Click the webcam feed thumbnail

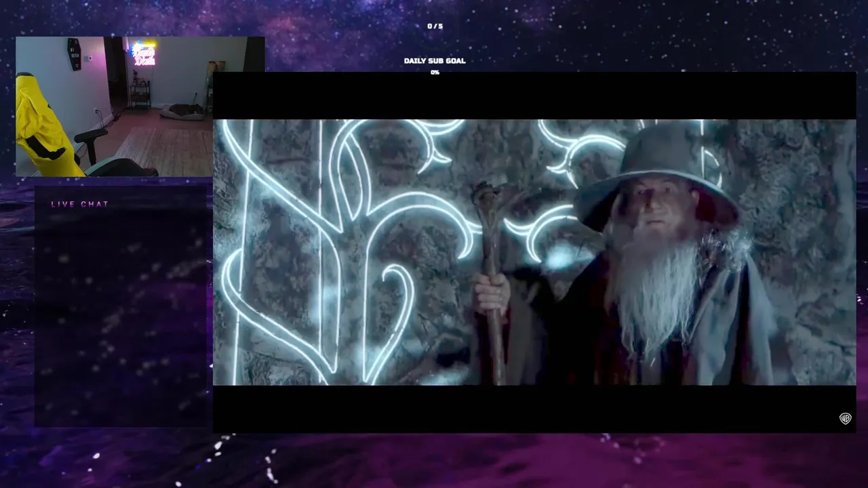[x=140, y=106]
